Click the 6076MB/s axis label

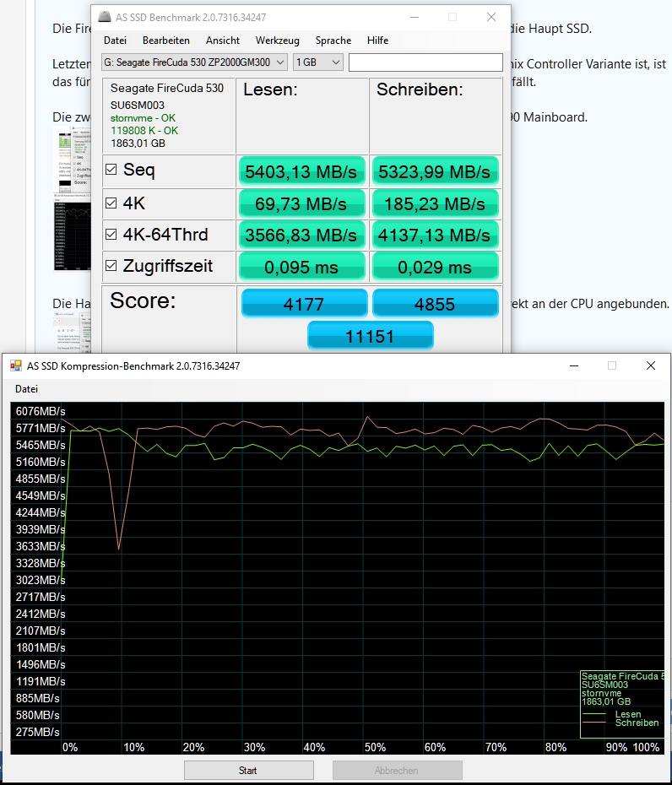[x=41, y=411]
